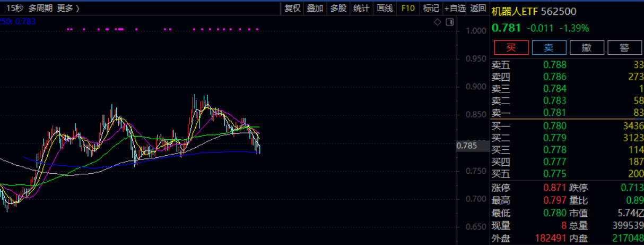This screenshot has height=245, width=644.
Task: Add stock to watchlist with +自选
Action: (x=455, y=8)
